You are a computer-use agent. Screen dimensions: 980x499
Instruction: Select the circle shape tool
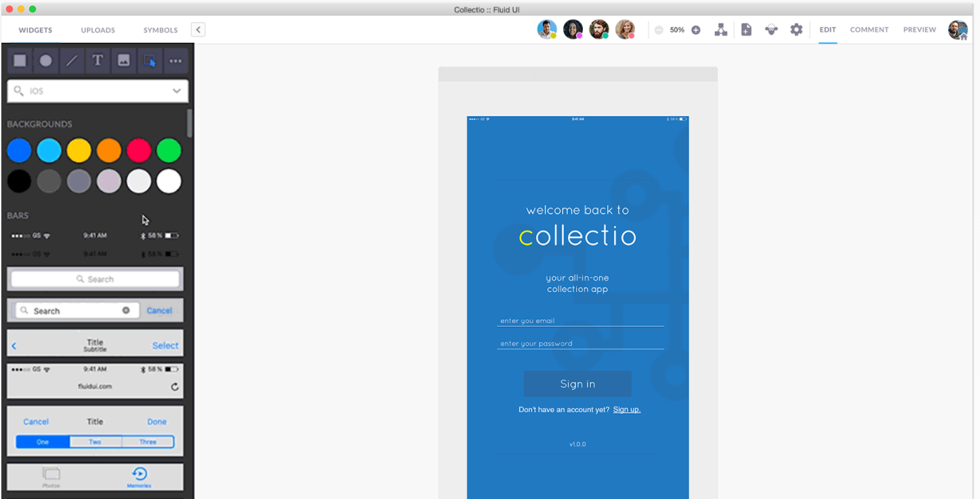(45, 60)
